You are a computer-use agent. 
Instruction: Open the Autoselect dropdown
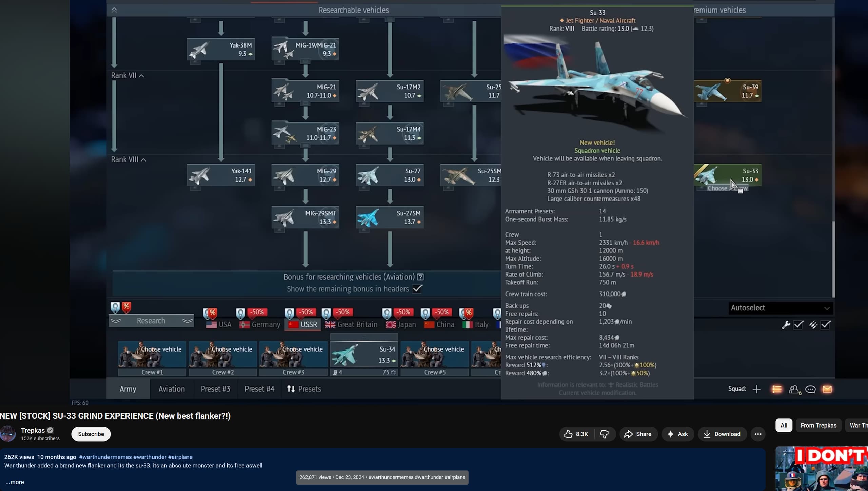coord(780,308)
